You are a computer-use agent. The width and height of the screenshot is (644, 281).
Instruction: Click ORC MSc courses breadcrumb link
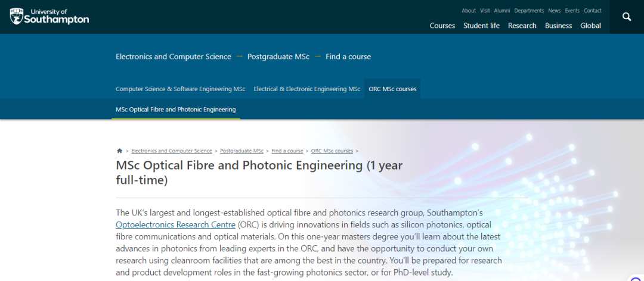click(332, 151)
